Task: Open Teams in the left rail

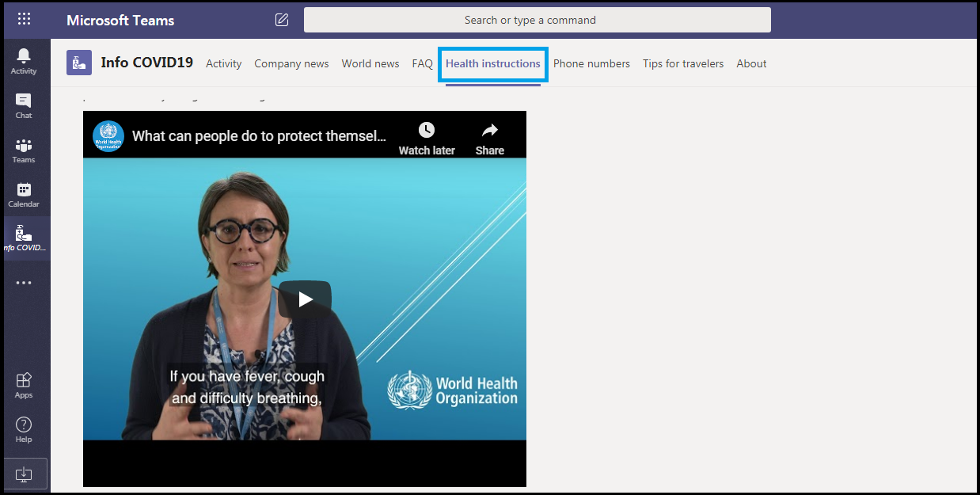Action: click(x=24, y=150)
